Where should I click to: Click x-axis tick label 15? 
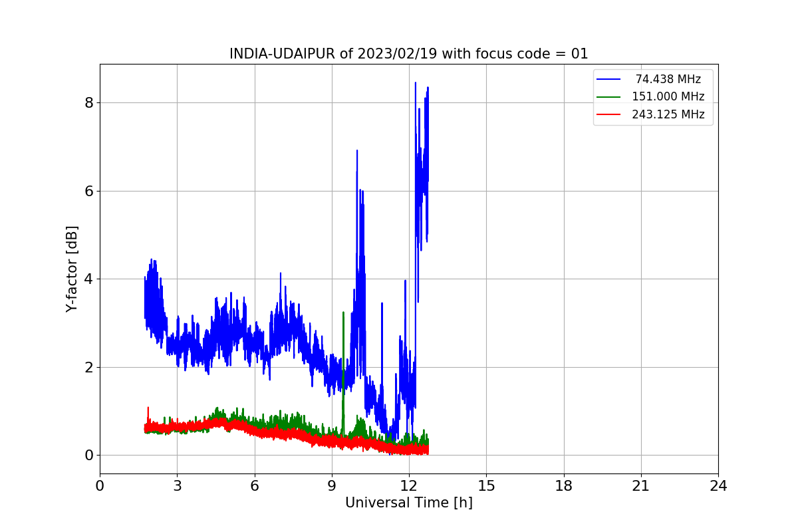(486, 486)
